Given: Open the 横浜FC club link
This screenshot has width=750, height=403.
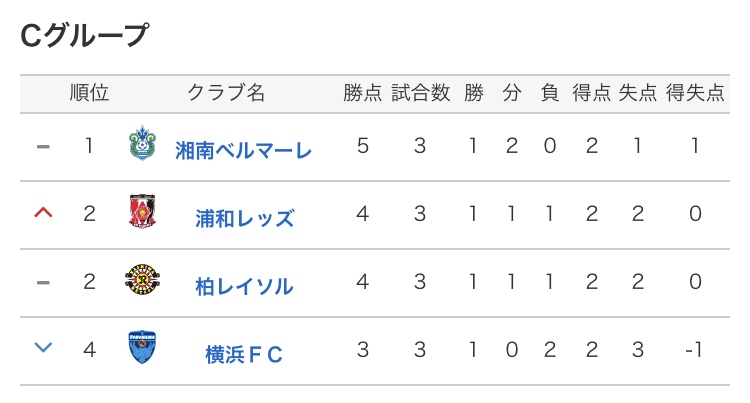Looking at the screenshot, I should (244, 354).
